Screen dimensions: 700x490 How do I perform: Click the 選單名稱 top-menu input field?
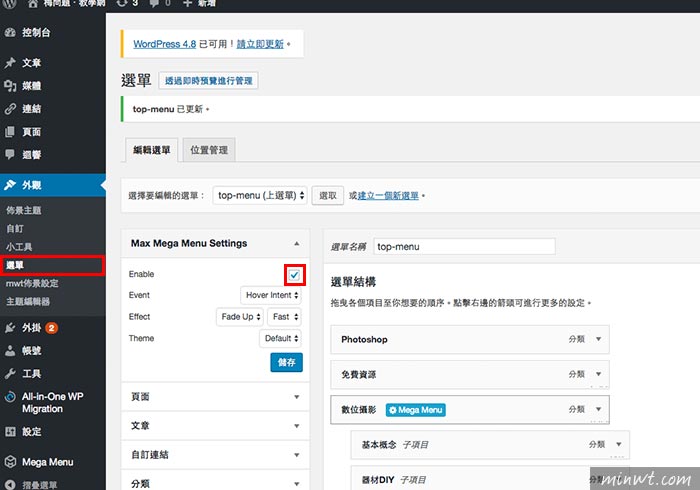pos(464,246)
